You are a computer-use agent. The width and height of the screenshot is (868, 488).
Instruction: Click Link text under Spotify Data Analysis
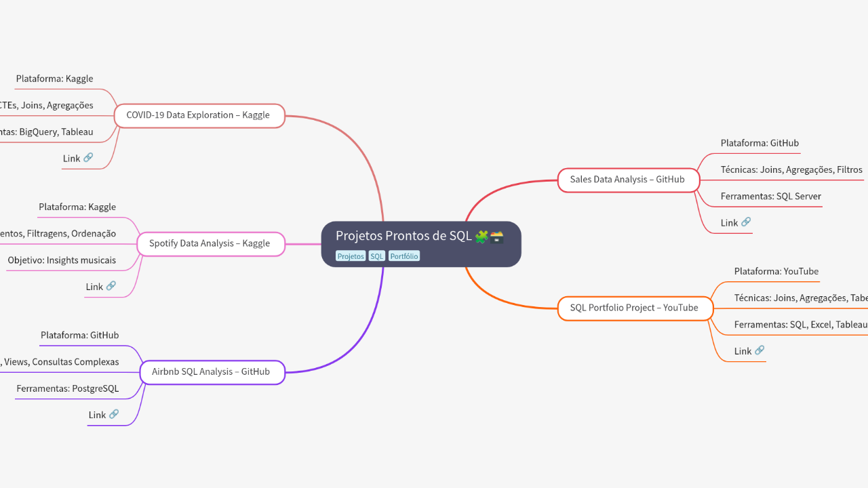(94, 287)
